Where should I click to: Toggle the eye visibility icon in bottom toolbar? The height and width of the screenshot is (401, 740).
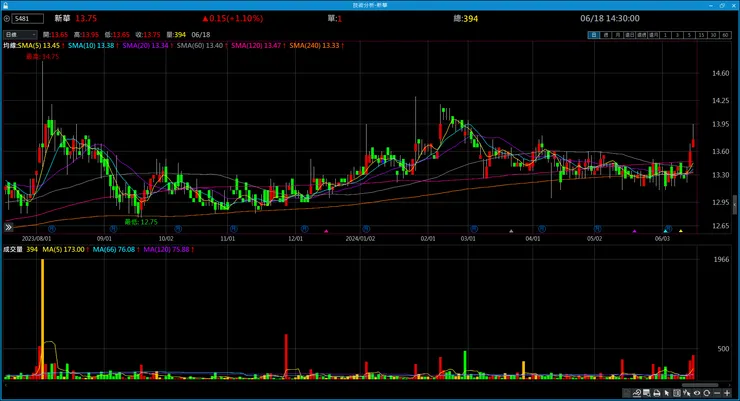click(x=697, y=393)
